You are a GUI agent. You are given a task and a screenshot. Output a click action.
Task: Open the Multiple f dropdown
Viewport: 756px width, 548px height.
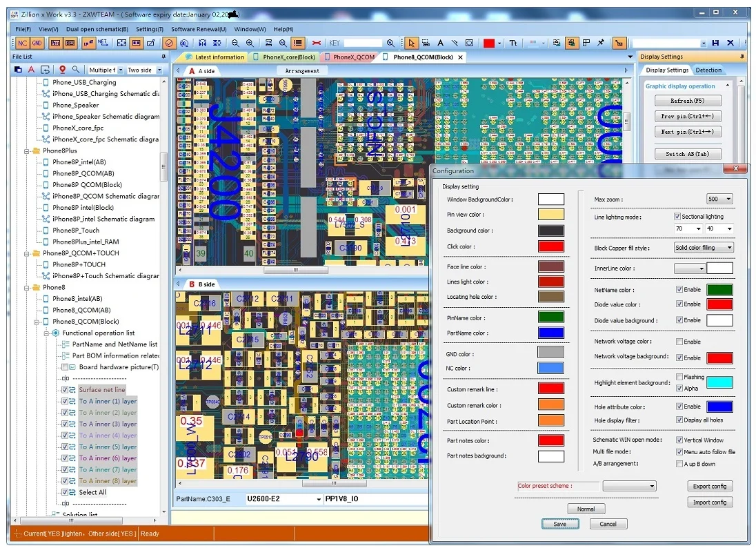point(121,70)
